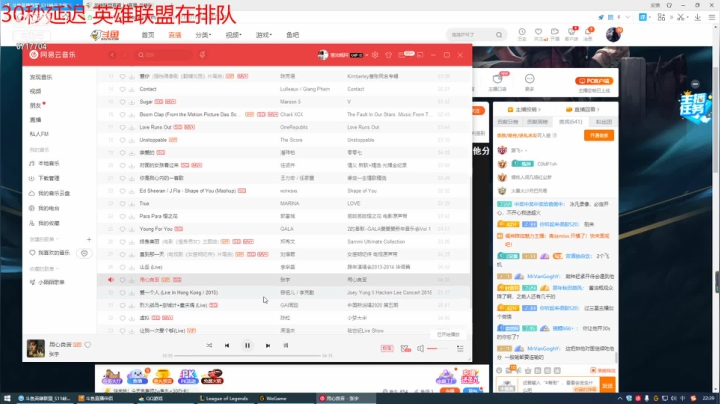720x404 pixels.
Task: Open the NetEase messages mail icon
Action: pyautogui.click(x=402, y=55)
